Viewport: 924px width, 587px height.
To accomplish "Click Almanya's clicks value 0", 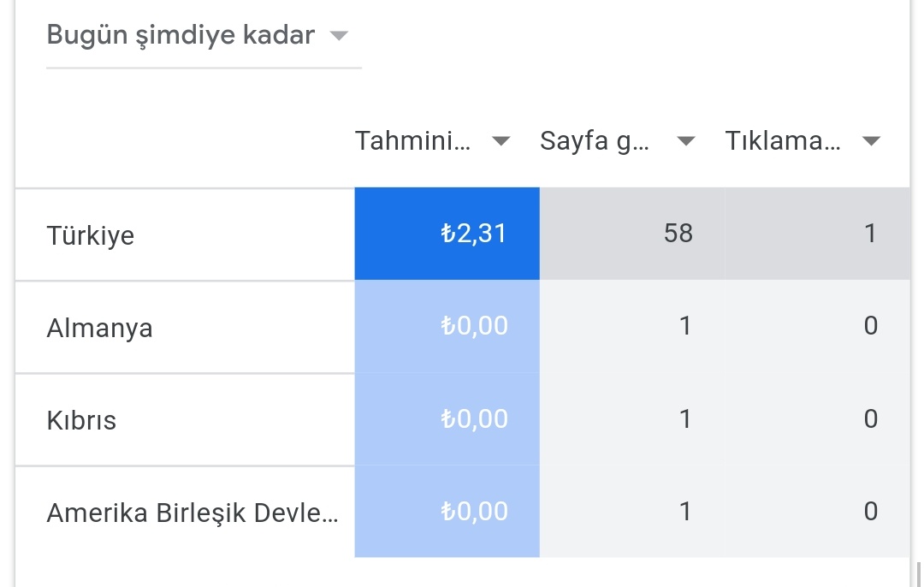I will tap(871, 326).
